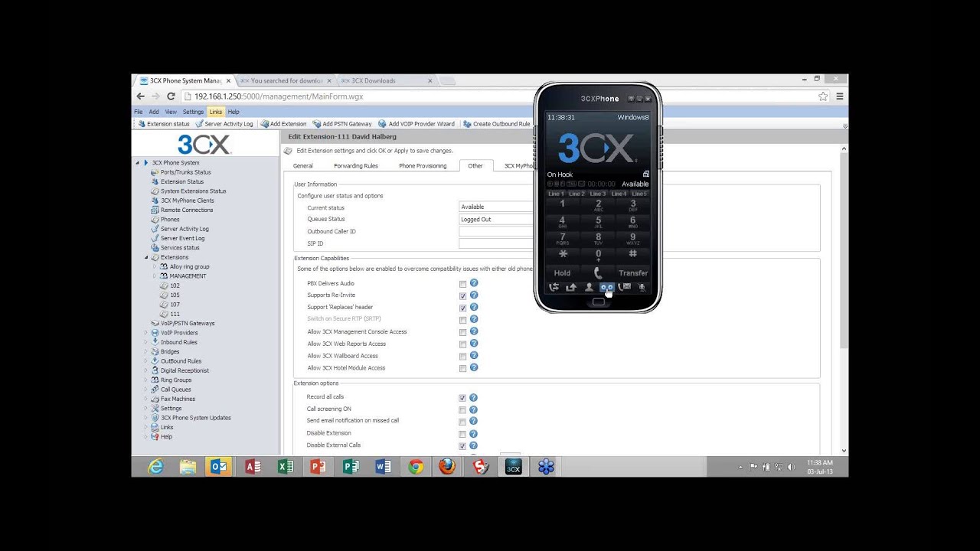Click Extension status toolbar icon
This screenshot has width=980, height=551.
142,124
